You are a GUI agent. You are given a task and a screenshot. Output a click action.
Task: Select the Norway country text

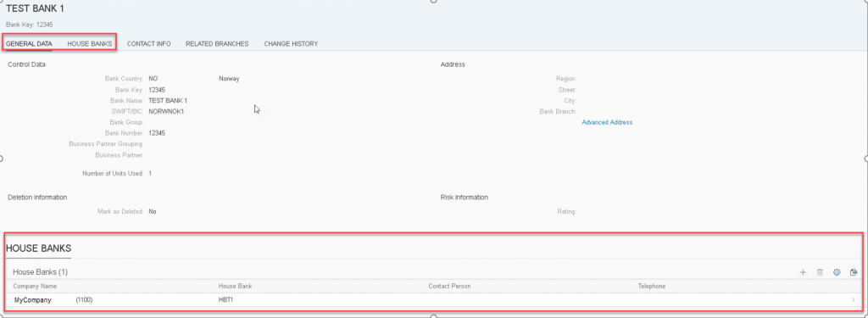coord(229,79)
